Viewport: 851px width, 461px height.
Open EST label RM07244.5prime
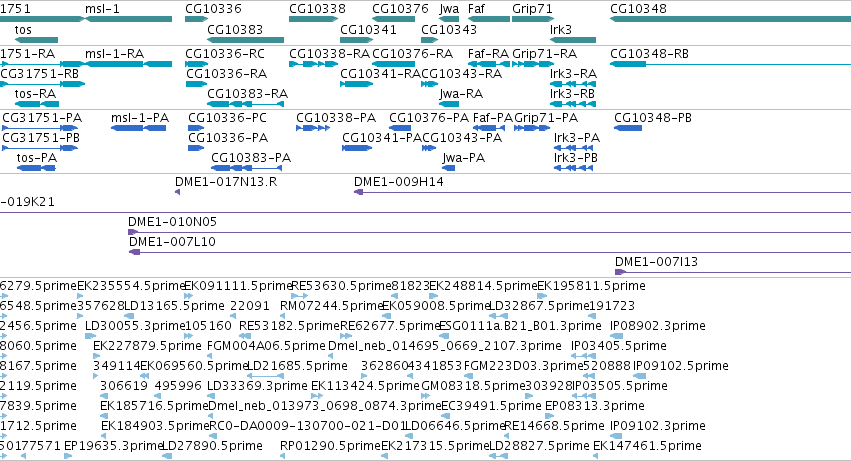332,306
